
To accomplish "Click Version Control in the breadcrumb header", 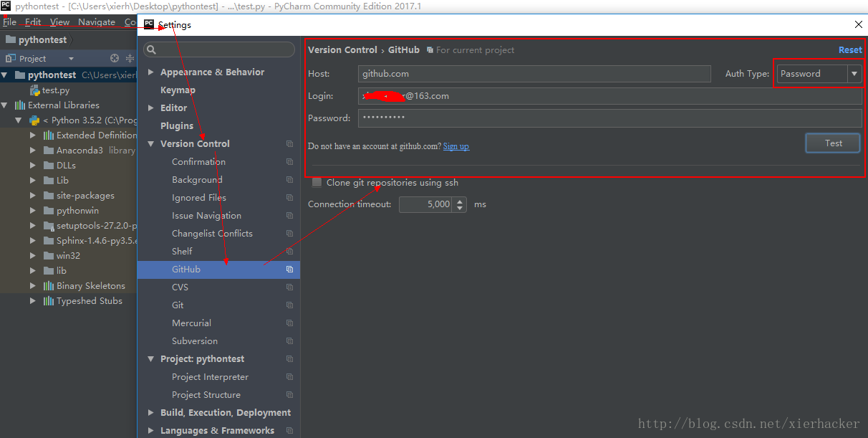I will coord(342,50).
